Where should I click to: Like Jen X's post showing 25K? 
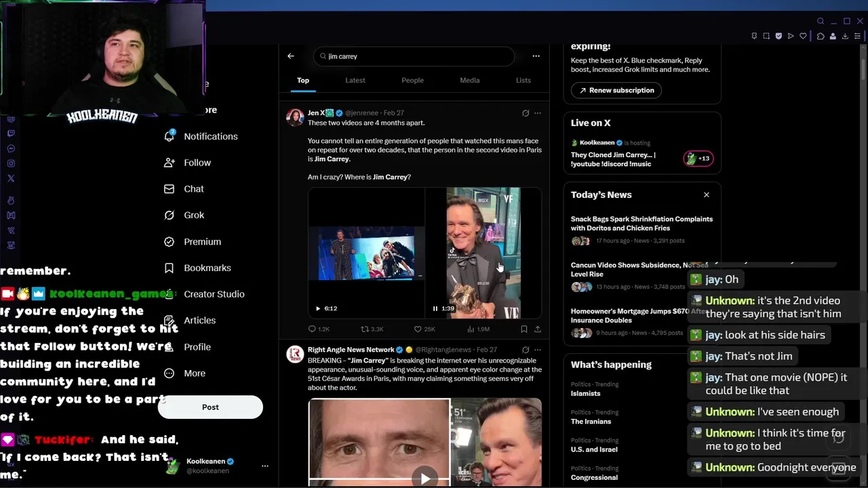(x=424, y=329)
